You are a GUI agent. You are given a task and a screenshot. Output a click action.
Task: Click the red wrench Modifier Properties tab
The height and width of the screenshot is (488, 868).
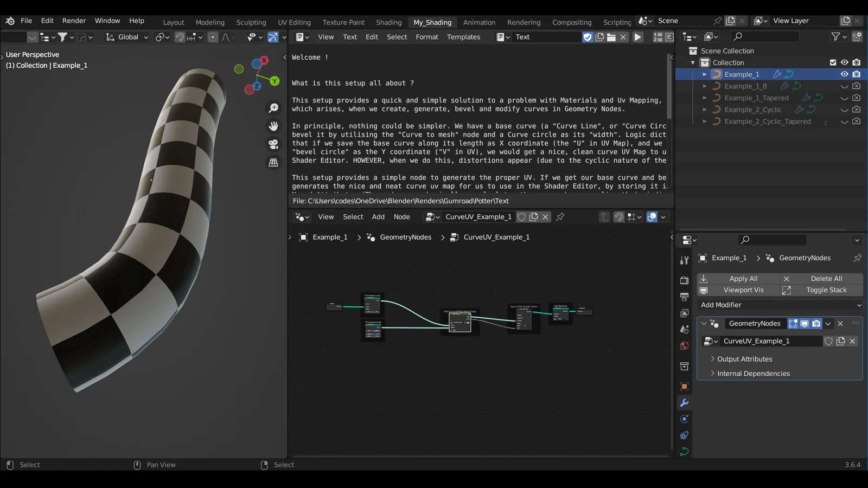[685, 402]
